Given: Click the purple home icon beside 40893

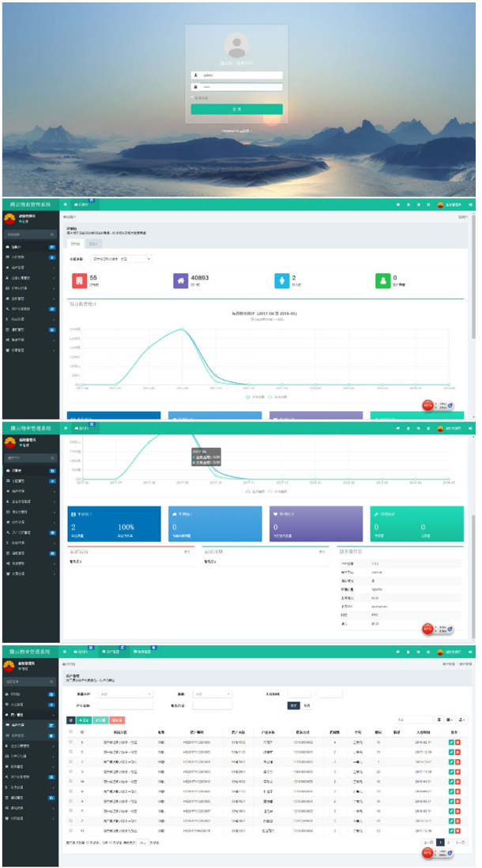Looking at the screenshot, I should (180, 280).
